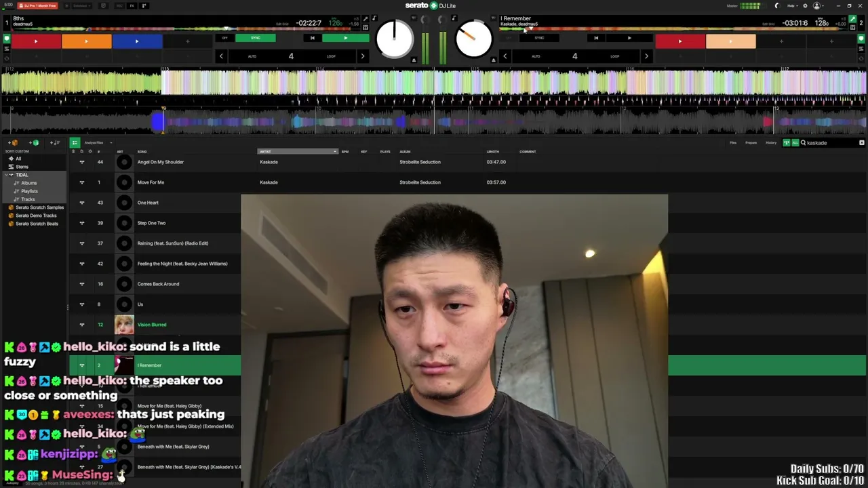This screenshot has width=868, height=488.
Task: Turn sync OFF on deck 1
Action: coord(225,38)
